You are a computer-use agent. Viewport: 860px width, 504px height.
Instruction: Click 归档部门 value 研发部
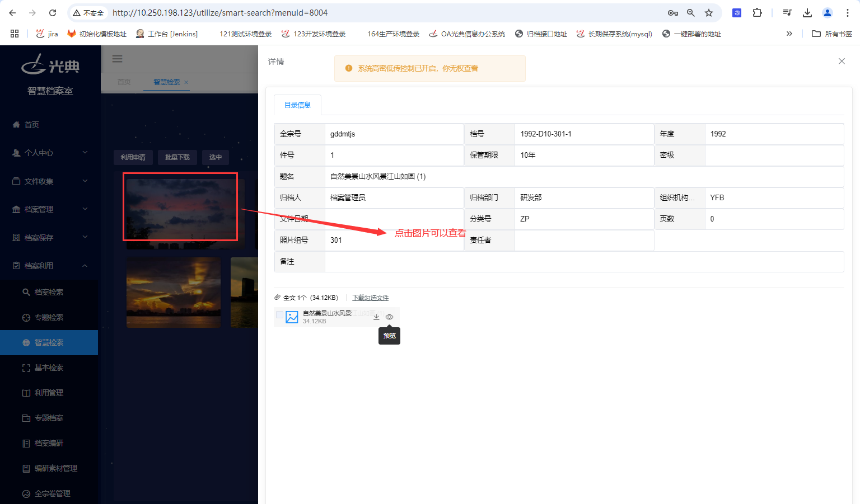531,197
